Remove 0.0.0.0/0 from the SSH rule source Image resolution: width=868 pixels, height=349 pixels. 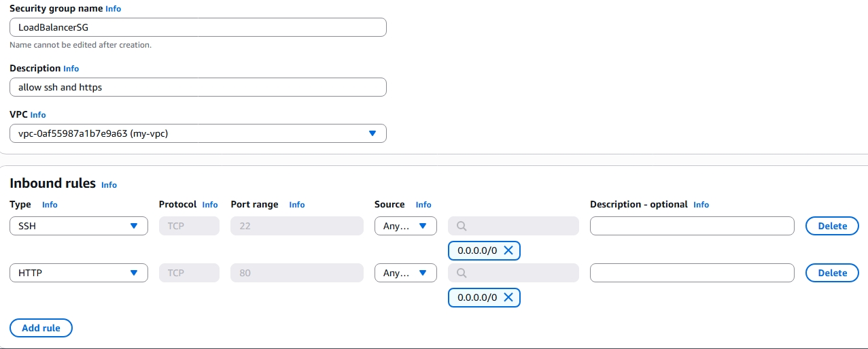[x=508, y=250]
